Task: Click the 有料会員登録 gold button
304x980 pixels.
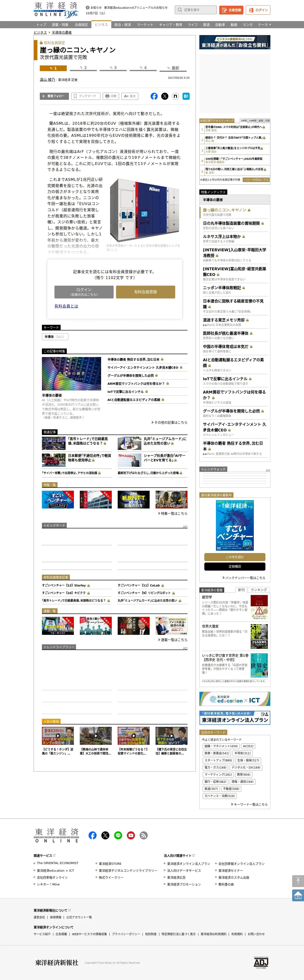Action: [x=146, y=292]
